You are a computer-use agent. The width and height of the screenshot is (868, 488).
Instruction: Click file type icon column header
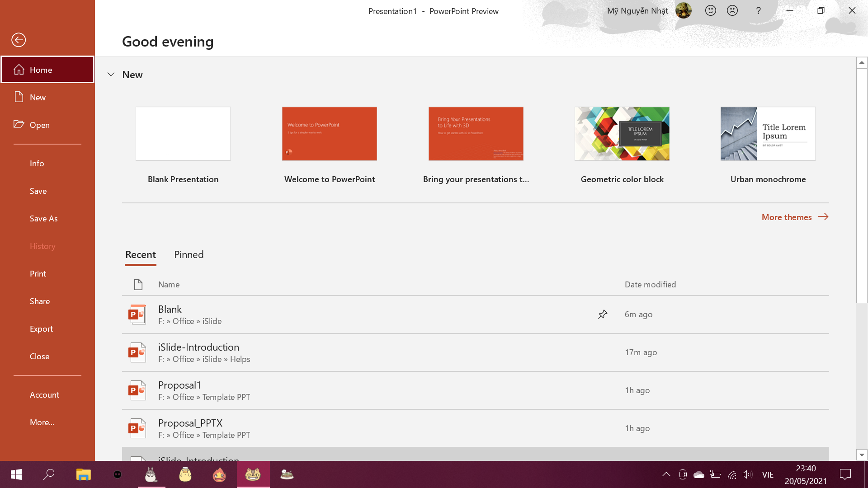[x=138, y=284]
